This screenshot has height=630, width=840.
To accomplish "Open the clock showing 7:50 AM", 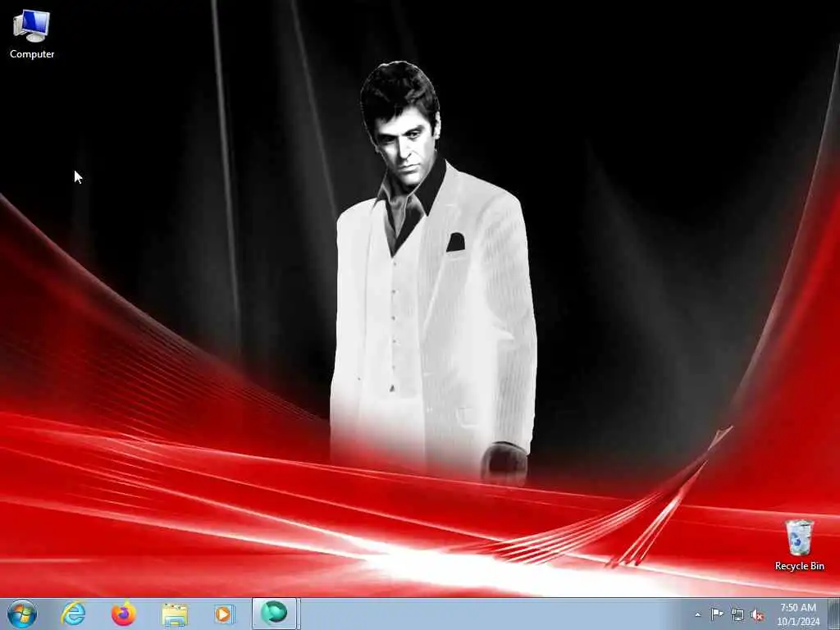I will [x=798, y=614].
